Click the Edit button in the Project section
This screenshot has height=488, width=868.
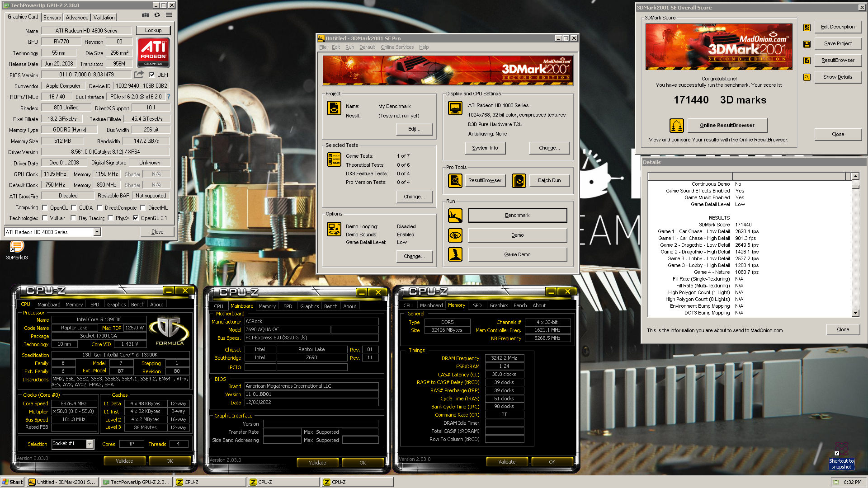[x=414, y=129]
